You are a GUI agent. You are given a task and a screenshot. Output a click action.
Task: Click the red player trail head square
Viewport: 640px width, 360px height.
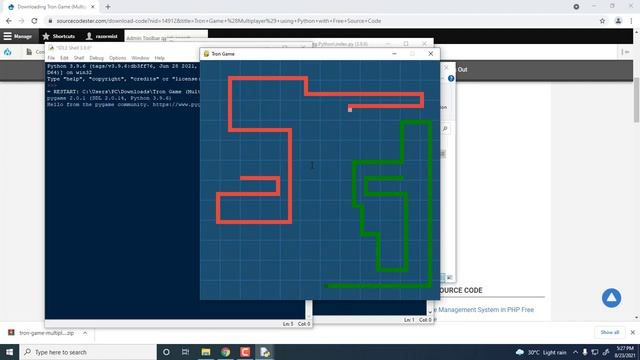point(350,109)
